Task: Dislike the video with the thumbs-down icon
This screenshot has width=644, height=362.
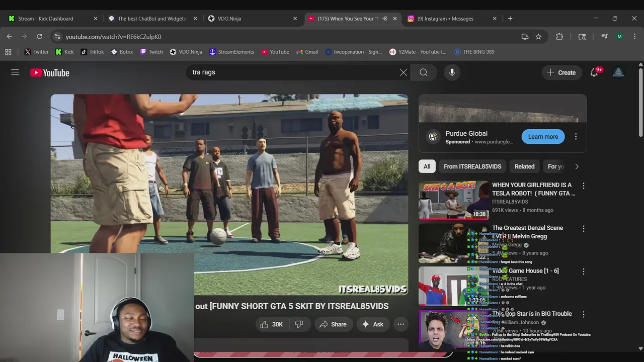Action: click(x=299, y=324)
